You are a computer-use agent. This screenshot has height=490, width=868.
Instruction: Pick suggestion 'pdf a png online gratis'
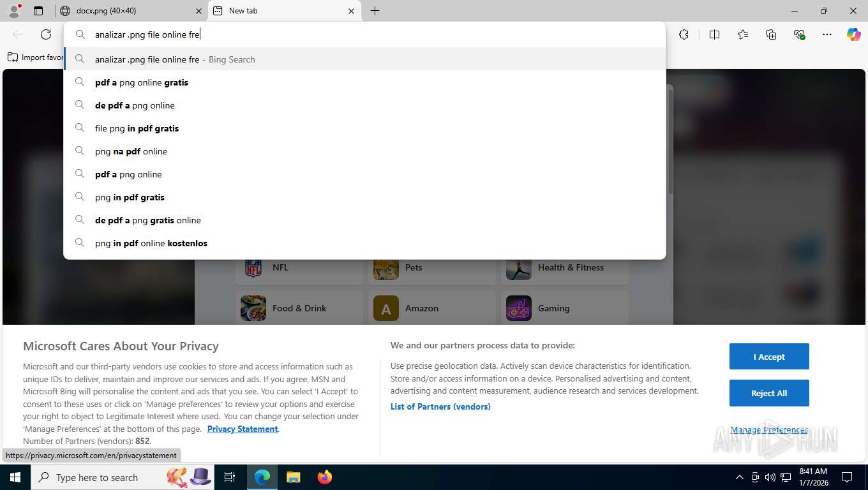(x=365, y=82)
